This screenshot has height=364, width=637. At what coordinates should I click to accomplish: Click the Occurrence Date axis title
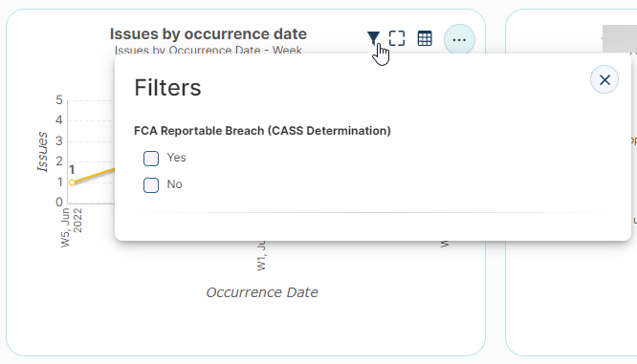click(262, 292)
